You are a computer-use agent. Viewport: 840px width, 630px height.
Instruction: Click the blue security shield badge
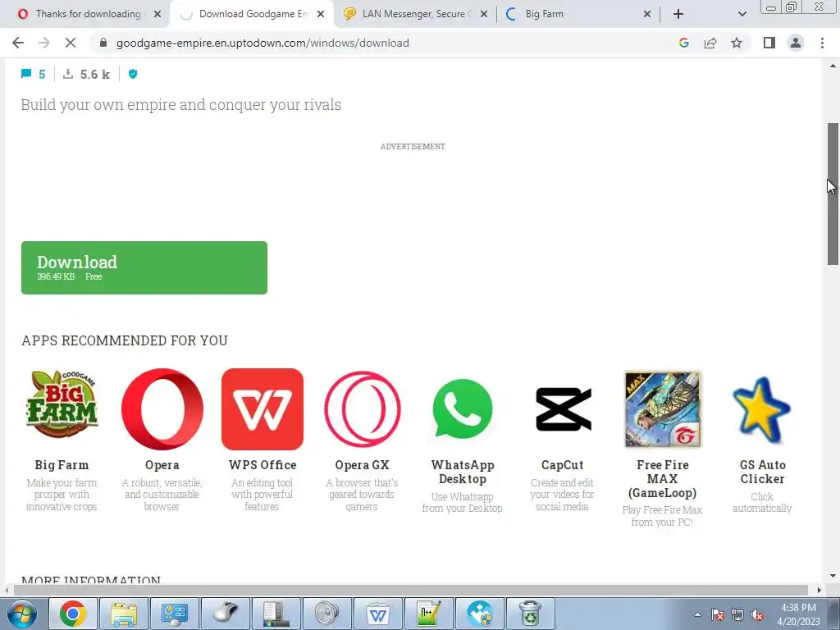[x=133, y=74]
